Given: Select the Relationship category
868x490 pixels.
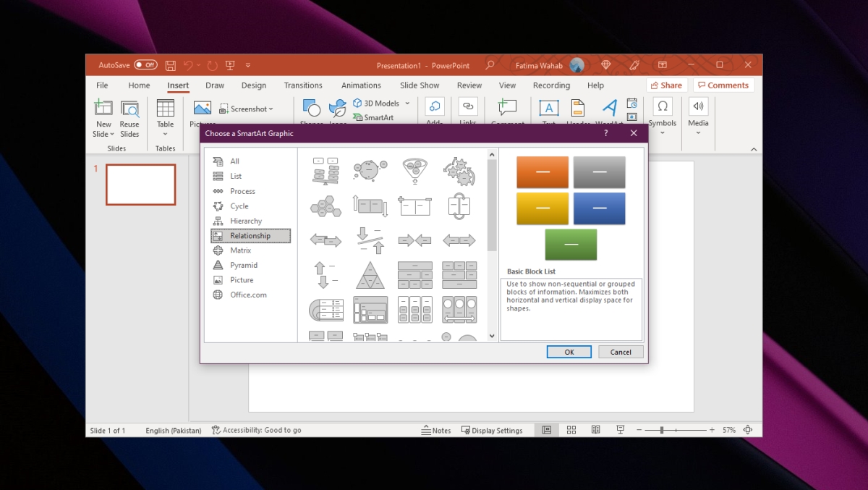Looking at the screenshot, I should (x=250, y=236).
